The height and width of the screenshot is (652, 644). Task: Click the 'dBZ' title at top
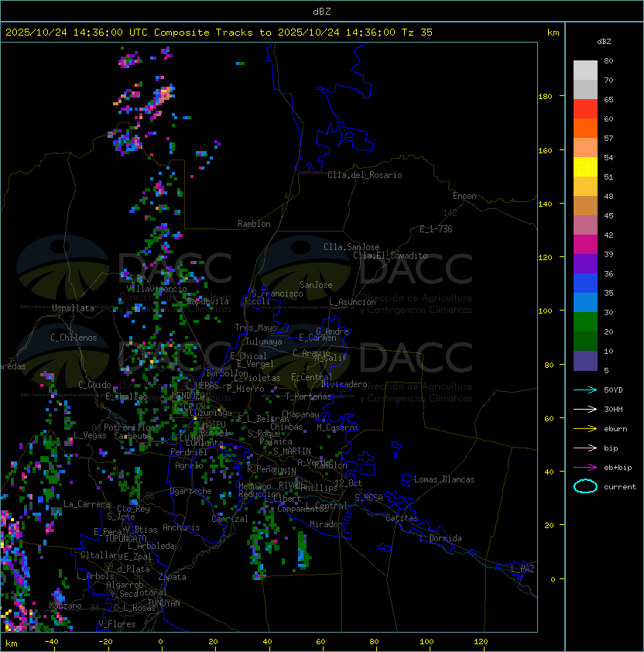click(x=322, y=11)
